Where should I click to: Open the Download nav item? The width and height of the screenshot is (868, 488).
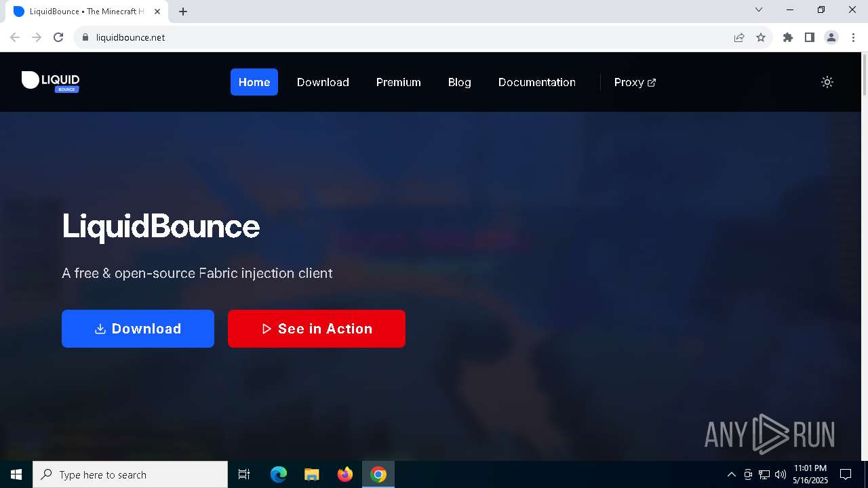[x=323, y=82]
